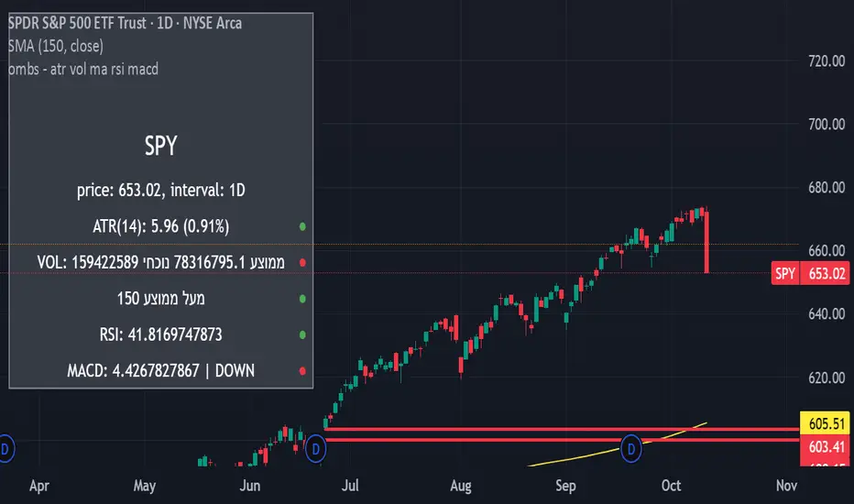Image resolution: width=854 pixels, height=504 pixels.
Task: Click the dividend marker before April
Action: 4,449
